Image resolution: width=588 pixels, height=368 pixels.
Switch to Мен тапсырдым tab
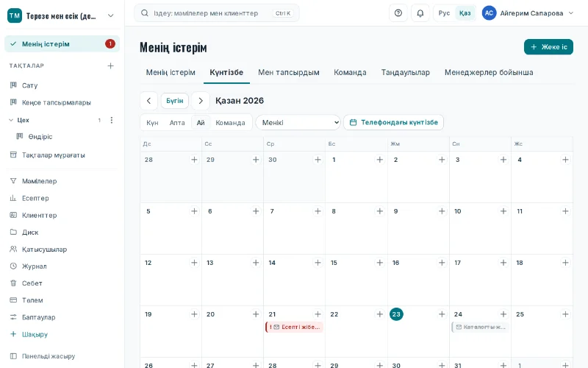(289, 72)
